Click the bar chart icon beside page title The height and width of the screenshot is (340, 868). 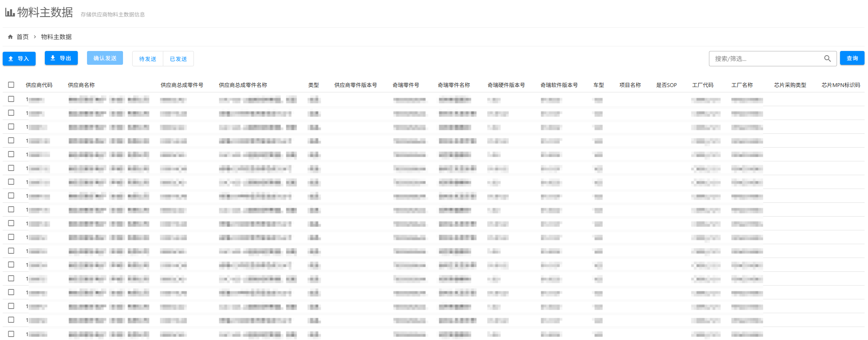pos(10,13)
